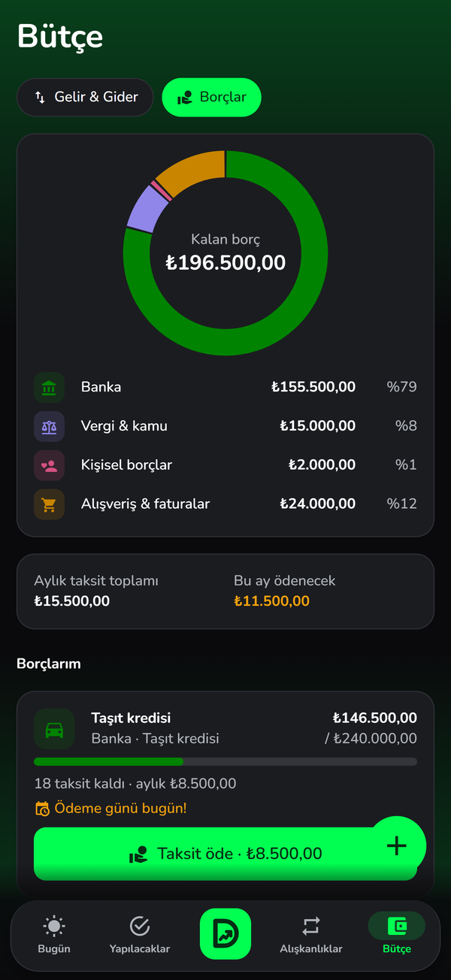Select the Borçlar segment

tap(211, 98)
